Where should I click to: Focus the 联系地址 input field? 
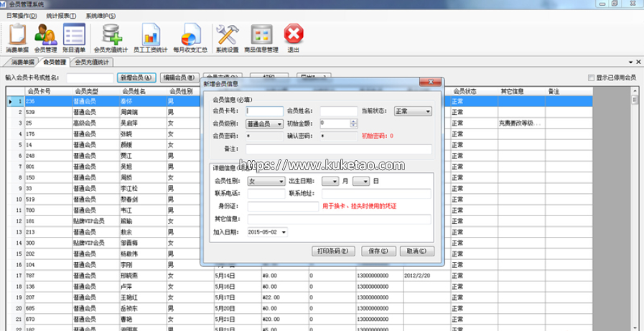pyautogui.click(x=376, y=194)
